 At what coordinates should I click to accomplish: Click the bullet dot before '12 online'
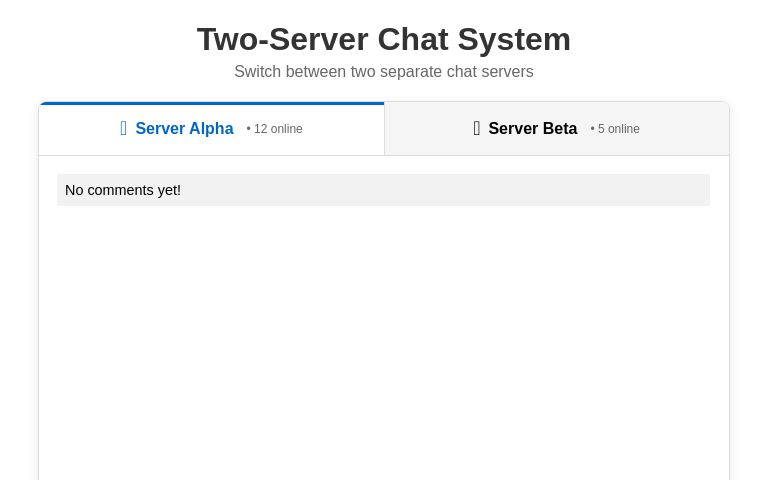pos(249,129)
